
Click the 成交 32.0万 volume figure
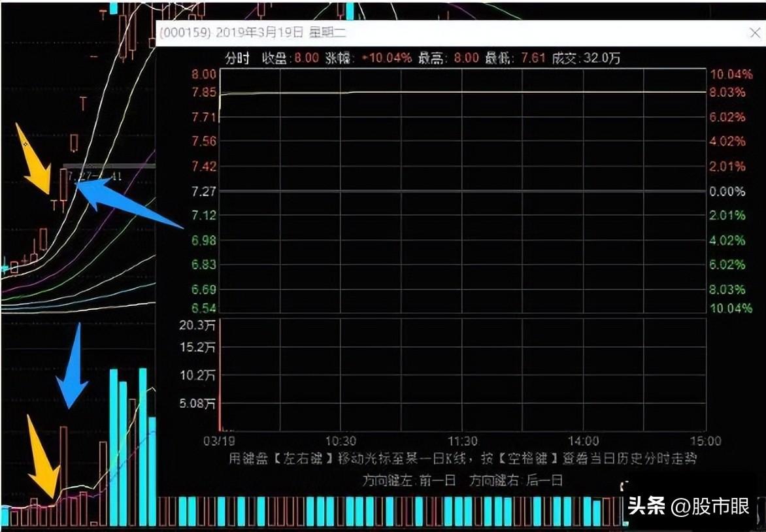[x=605, y=58]
